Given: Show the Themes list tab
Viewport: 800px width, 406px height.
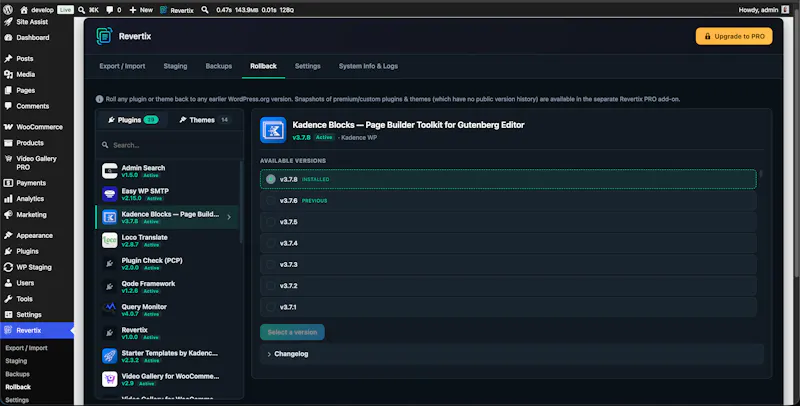Looking at the screenshot, I should pyautogui.click(x=204, y=120).
